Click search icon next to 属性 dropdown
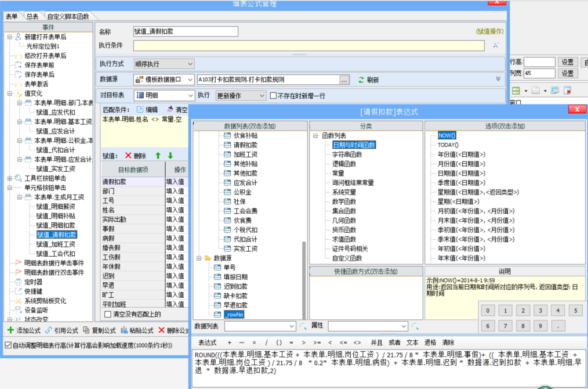The image size is (588, 389). coord(415,326)
